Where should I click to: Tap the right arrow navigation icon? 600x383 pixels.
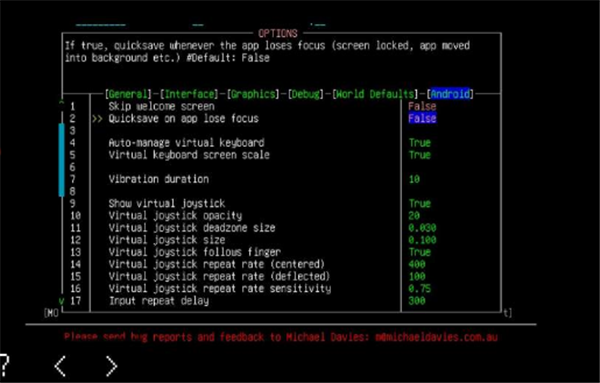111,366
